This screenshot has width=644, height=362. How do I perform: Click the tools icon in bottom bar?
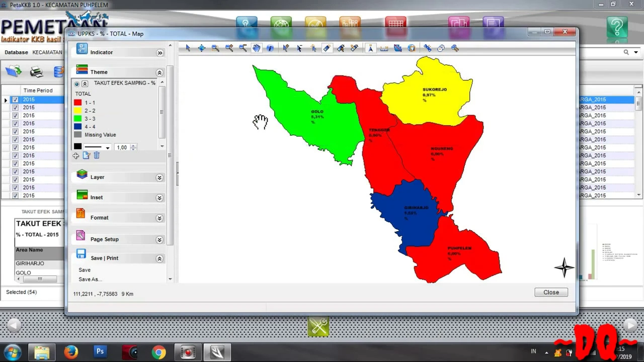click(x=318, y=327)
